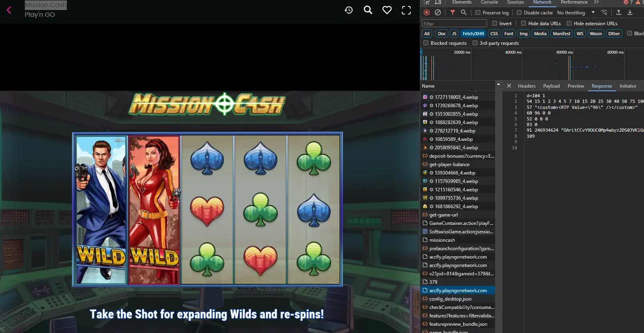This screenshot has width=644, height=333.
Task: Select the request named 379
Action: point(458,282)
